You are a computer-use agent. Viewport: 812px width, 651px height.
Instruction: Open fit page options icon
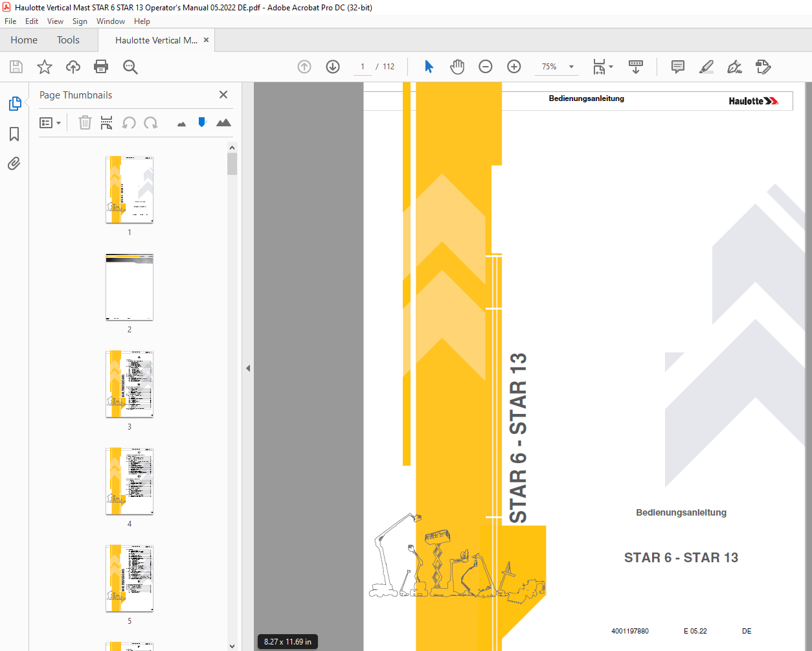[603, 67]
